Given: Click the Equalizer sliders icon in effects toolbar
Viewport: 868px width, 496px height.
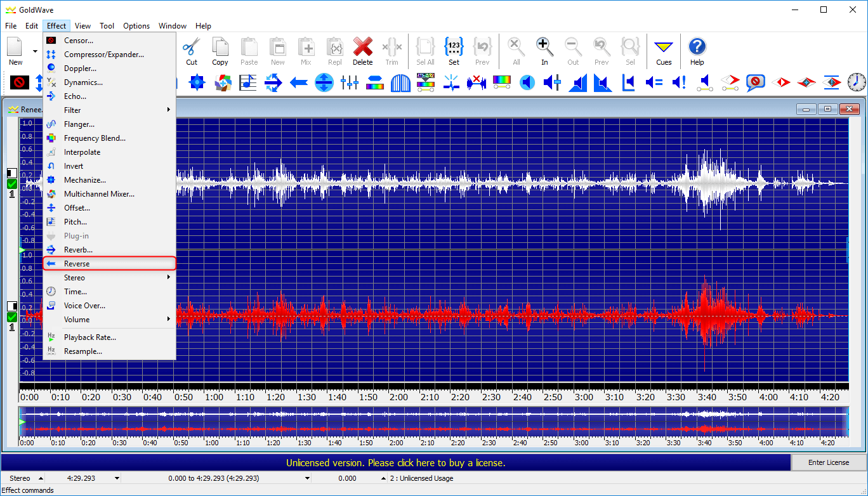Looking at the screenshot, I should click(x=350, y=82).
